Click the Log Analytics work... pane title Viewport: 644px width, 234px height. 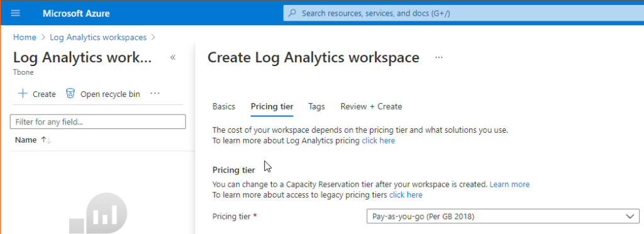pos(82,58)
